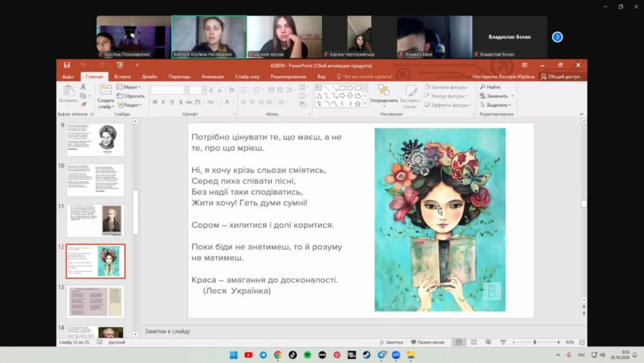Image resolution: width=644 pixels, height=363 pixels.
Task: Reset slide with Сбросить
Action: [x=130, y=96]
